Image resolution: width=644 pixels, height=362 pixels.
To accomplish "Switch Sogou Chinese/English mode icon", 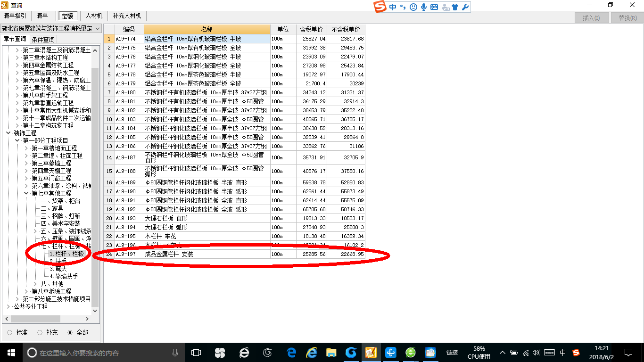I will 393,7.
